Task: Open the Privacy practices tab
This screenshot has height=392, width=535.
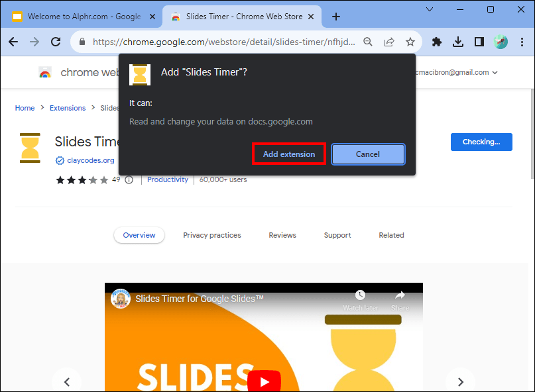Action: click(x=212, y=235)
